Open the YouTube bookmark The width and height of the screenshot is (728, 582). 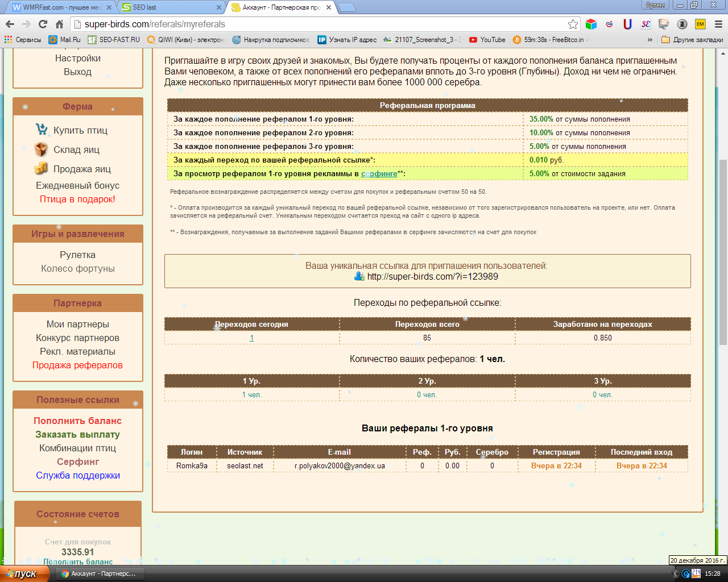[487, 40]
